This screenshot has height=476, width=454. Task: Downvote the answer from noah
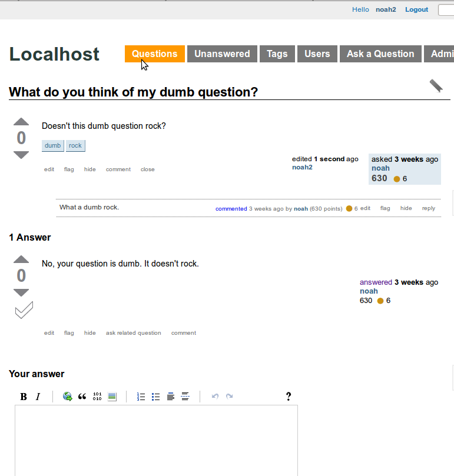tap(21, 292)
